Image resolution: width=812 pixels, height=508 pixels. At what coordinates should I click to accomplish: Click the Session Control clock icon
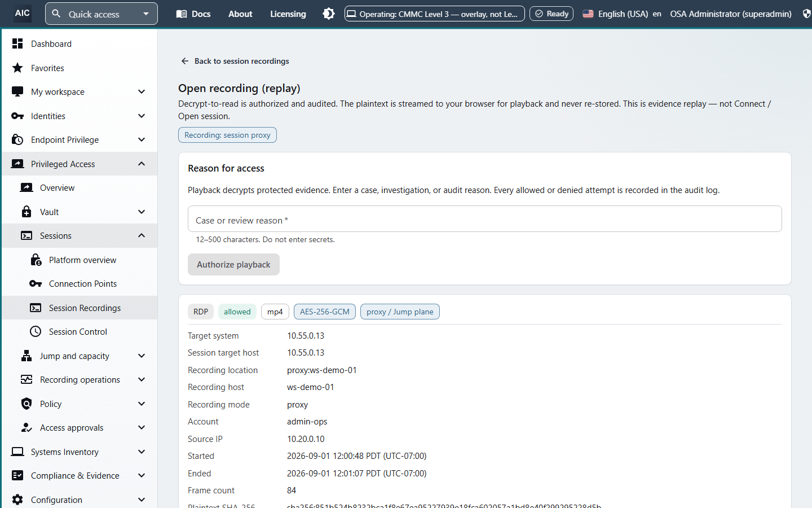(x=36, y=331)
